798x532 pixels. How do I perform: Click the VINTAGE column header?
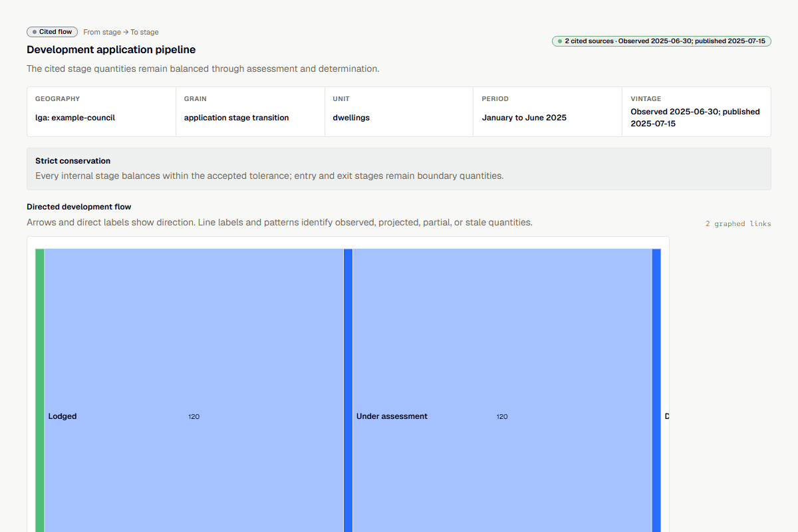(x=646, y=99)
